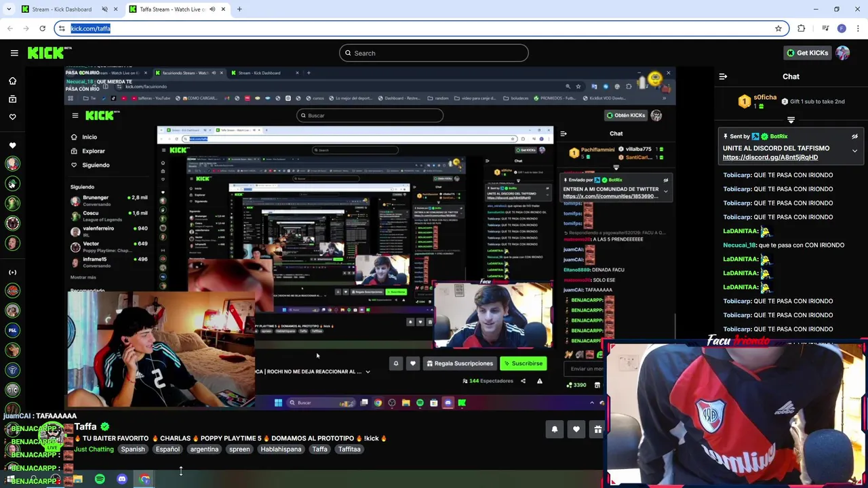868x488 pixels.
Task: Open File Explorer from the taskbar
Action: (x=78, y=479)
